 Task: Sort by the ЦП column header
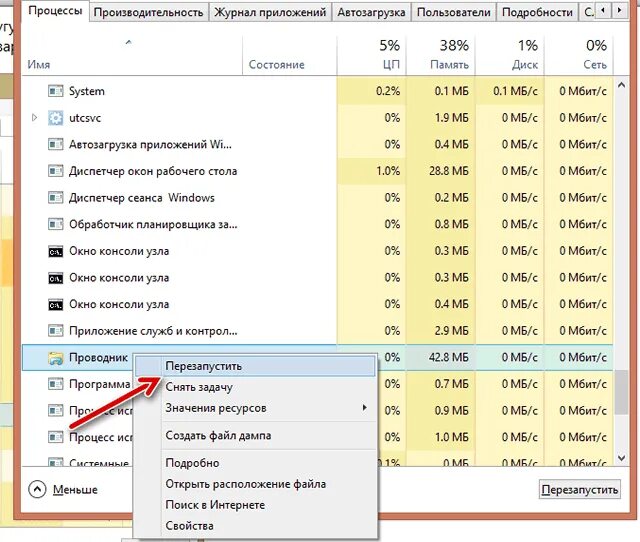[x=371, y=56]
